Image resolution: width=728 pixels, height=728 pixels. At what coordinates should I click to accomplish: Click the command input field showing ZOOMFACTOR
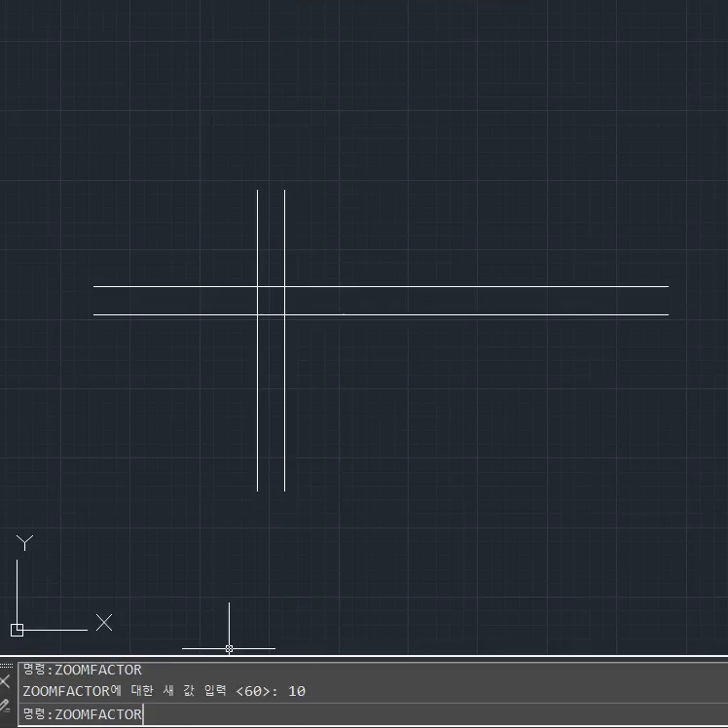[373, 714]
